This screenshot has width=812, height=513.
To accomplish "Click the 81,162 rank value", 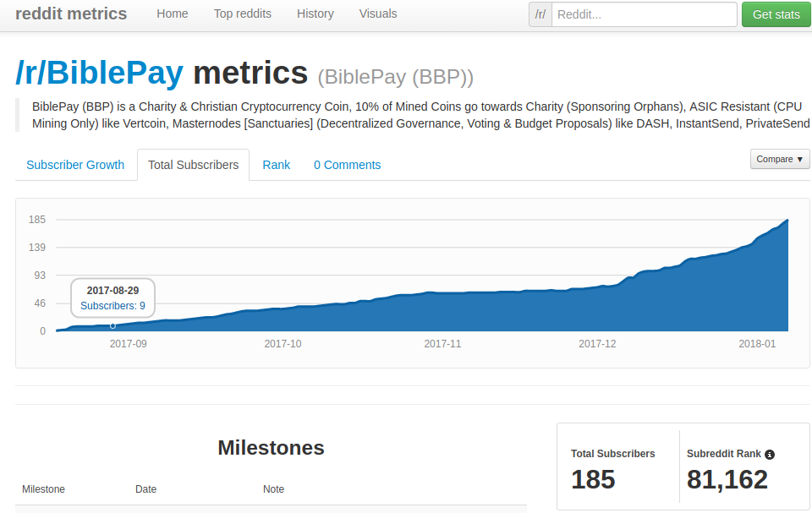I will [727, 479].
